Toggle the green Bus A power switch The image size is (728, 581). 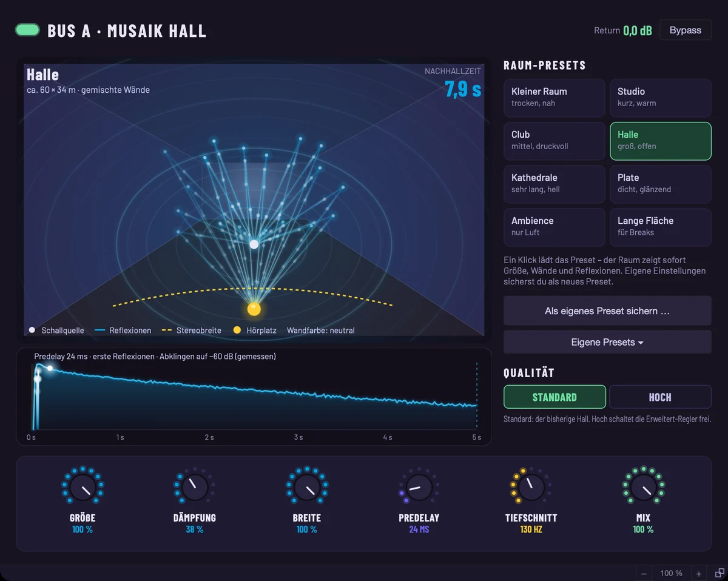click(x=27, y=30)
